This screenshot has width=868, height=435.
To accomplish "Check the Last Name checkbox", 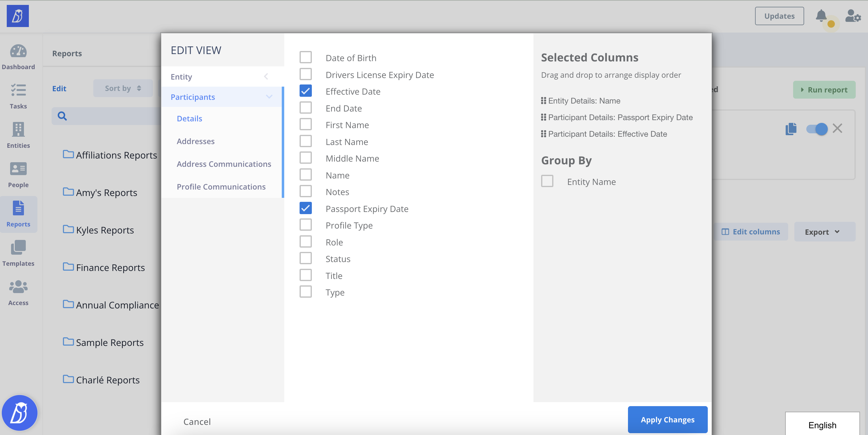I will point(306,141).
